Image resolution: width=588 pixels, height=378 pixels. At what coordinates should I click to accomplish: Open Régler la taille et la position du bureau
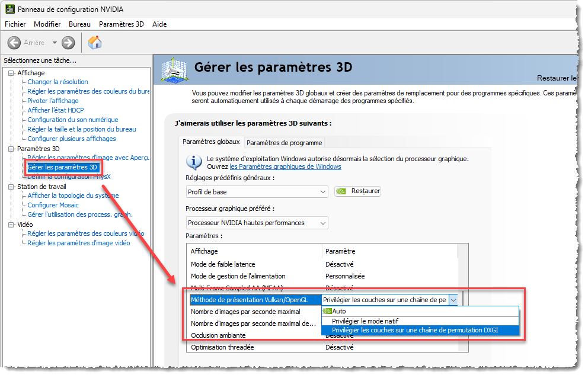click(82, 129)
